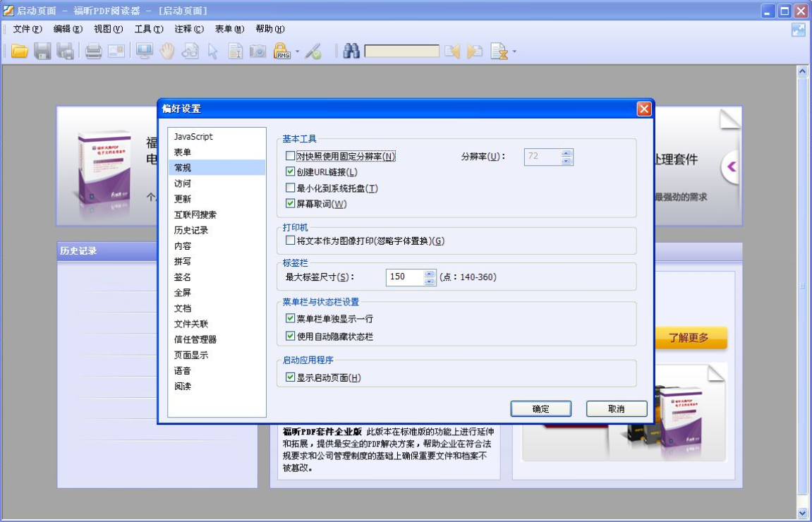Viewport: 812px width, 522px height.
Task: Click the binoculars search icon
Action: point(351,51)
